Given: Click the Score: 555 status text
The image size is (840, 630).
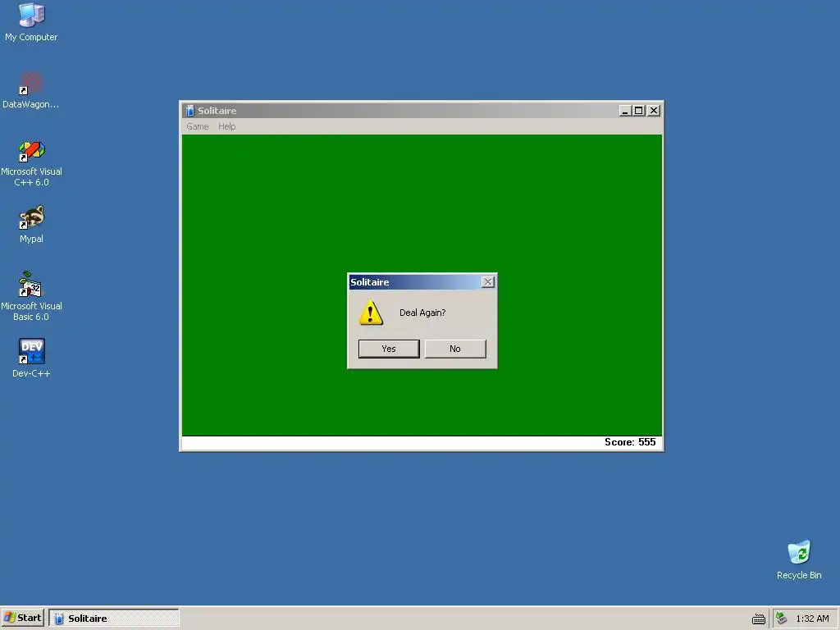Looking at the screenshot, I should [x=630, y=442].
